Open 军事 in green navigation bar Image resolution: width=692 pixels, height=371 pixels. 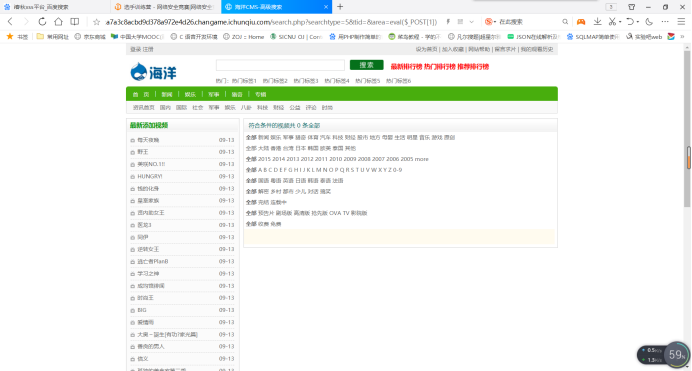[x=214, y=94]
